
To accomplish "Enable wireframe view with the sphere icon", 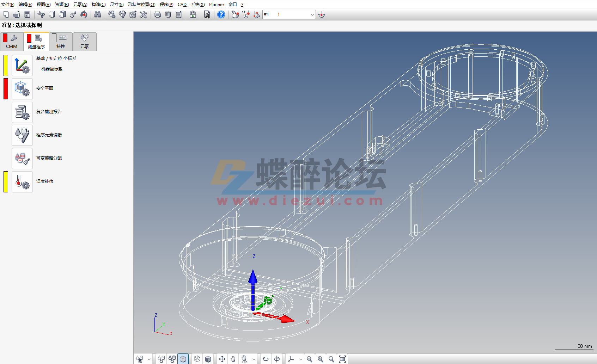I will pyautogui.click(x=197, y=359).
